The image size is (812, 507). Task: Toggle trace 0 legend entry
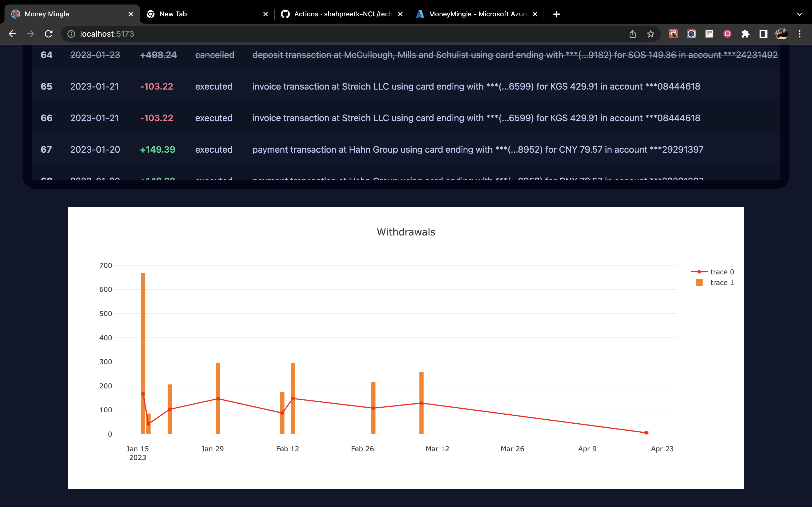coord(721,272)
